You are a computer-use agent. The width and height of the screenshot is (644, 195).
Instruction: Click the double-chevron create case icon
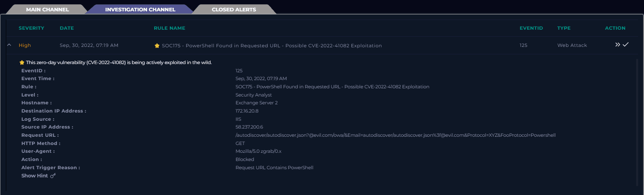click(617, 45)
